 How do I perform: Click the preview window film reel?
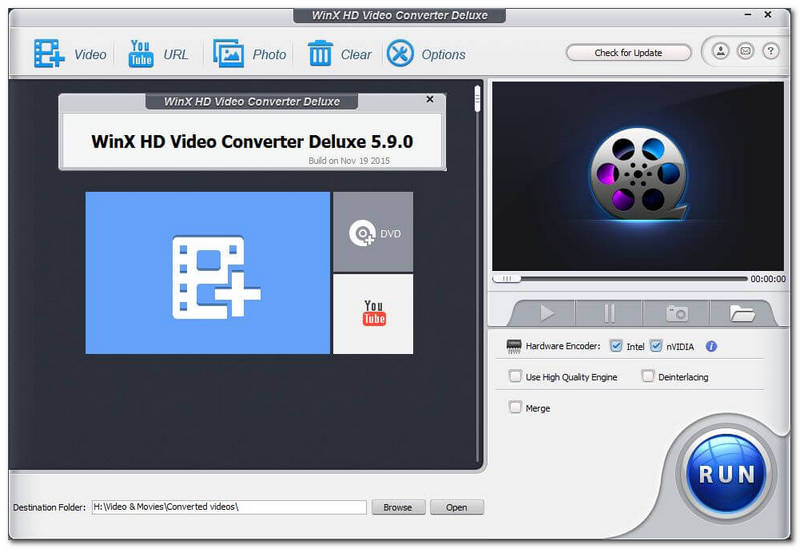click(638, 174)
